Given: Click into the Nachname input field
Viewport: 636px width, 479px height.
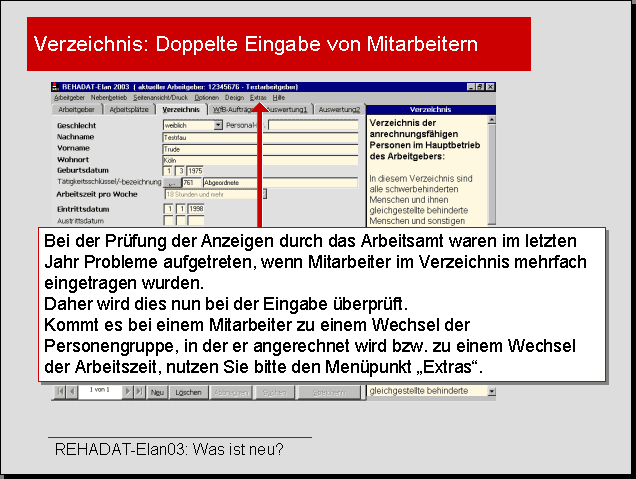Looking at the screenshot, I should pos(260,137).
